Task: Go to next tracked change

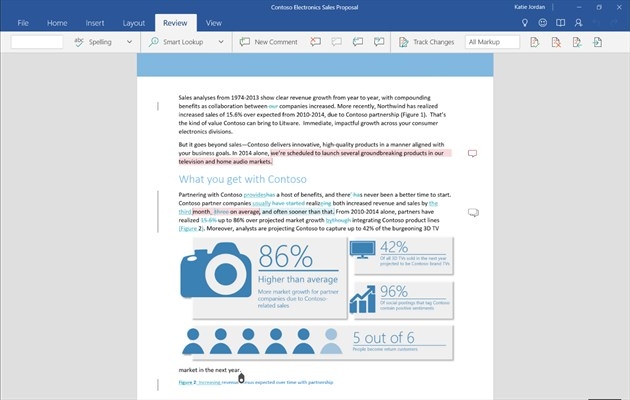Action: click(x=598, y=42)
